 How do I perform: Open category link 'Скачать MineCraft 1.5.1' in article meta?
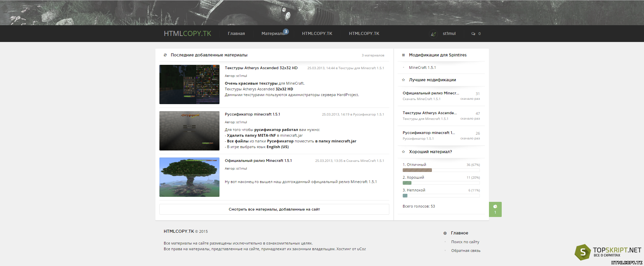[365, 161]
